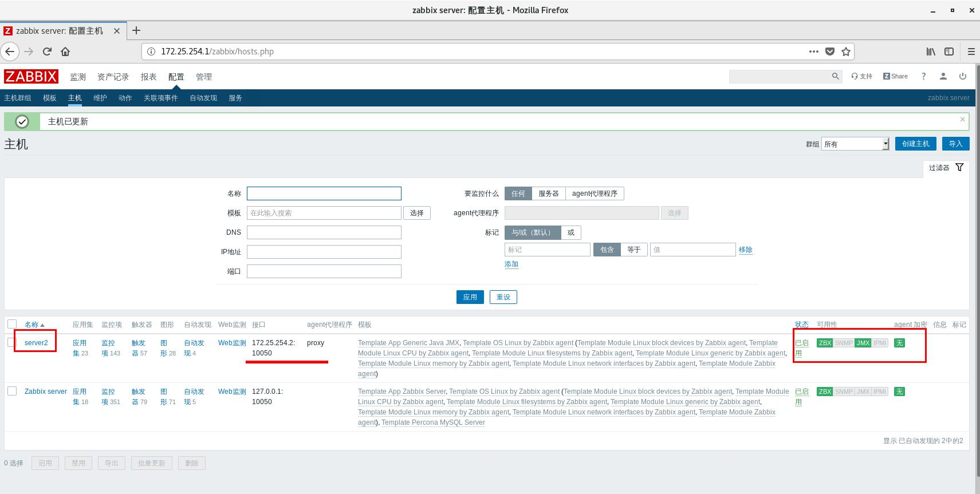Open Template App Generic Java JMX link
This screenshot has height=494, width=980.
coord(408,343)
